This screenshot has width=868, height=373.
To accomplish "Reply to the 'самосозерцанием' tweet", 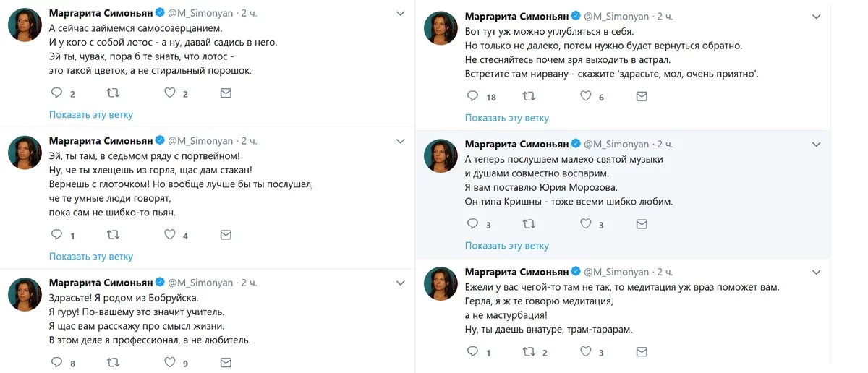I will [x=57, y=93].
